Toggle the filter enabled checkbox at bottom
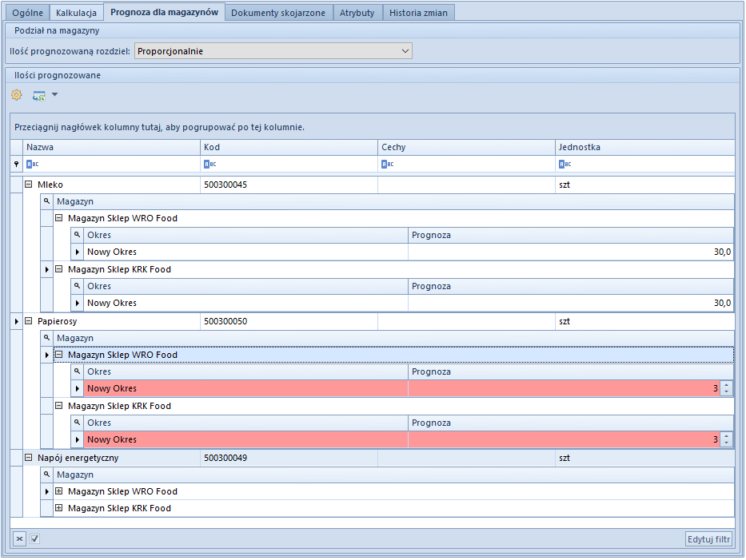The image size is (746, 560). [34, 539]
